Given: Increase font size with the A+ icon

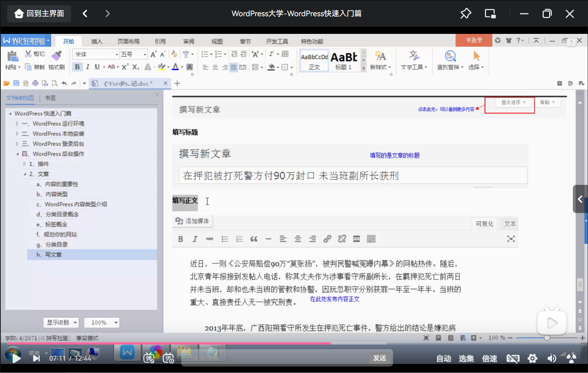Looking at the screenshot, I should click(x=153, y=54).
